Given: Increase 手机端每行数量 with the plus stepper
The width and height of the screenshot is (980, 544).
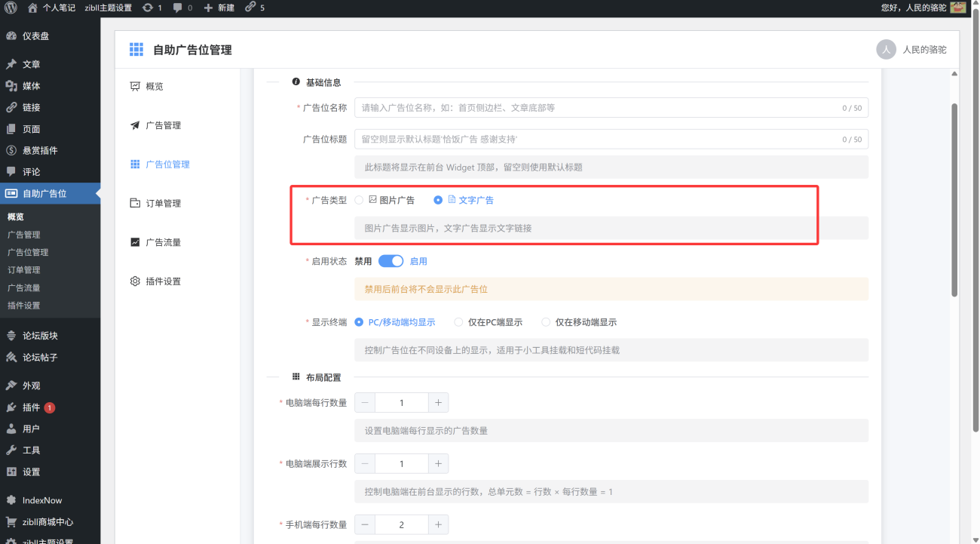Looking at the screenshot, I should pos(438,524).
